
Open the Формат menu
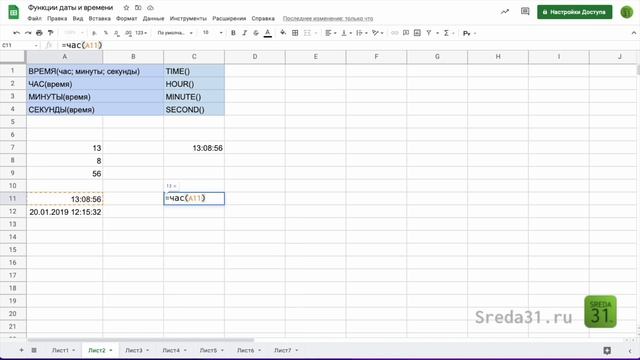[127, 18]
